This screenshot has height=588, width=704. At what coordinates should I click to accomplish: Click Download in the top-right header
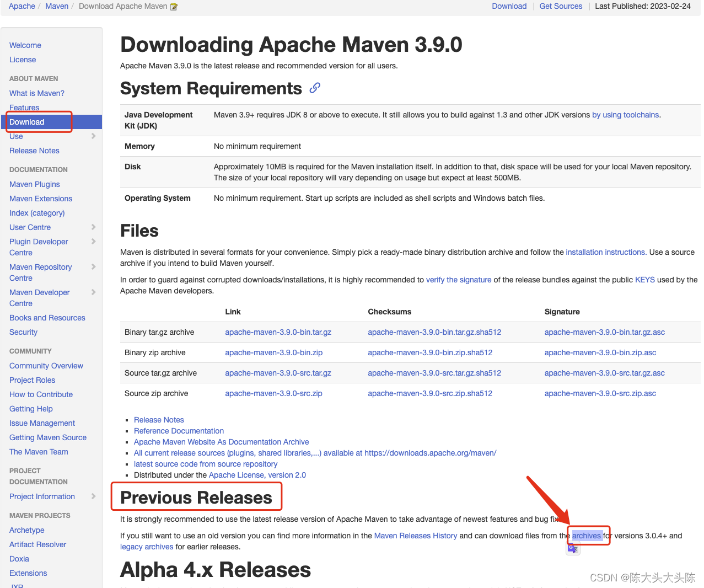[x=509, y=6]
